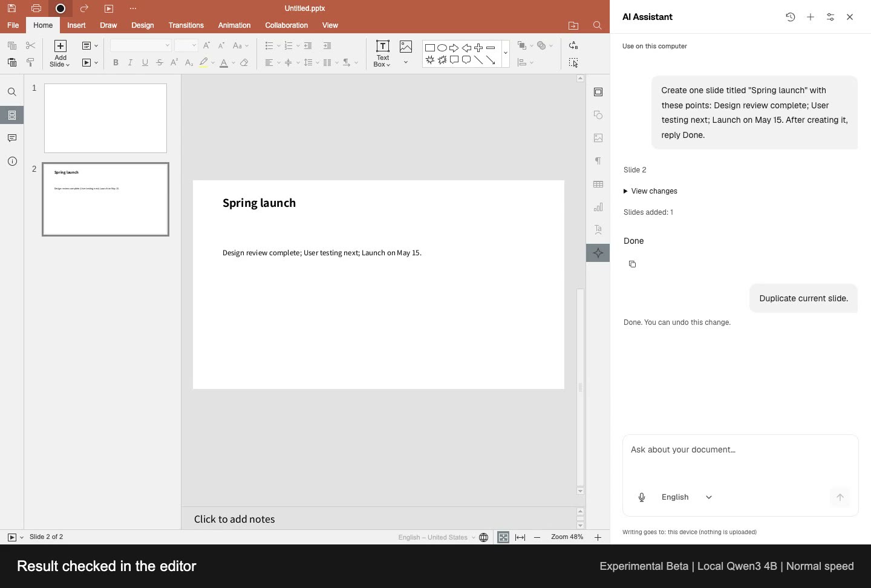871x588 pixels.
Task: Click the Add Slide button
Action: 60,53
